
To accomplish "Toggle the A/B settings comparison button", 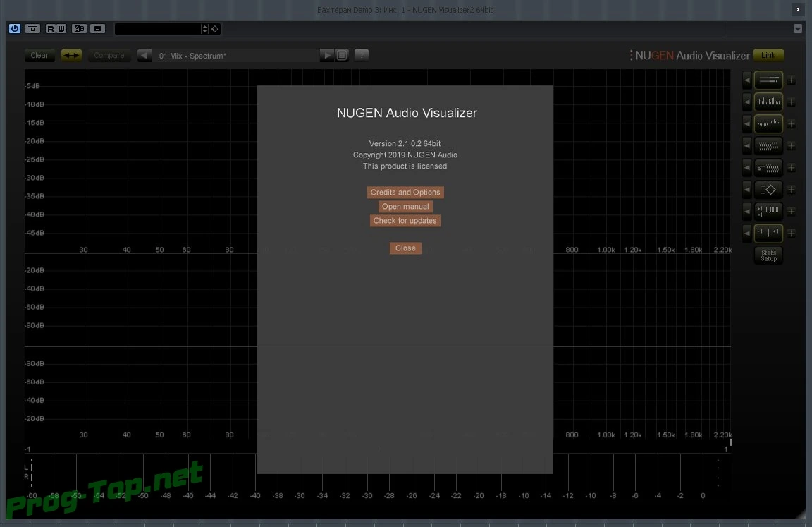I will tap(79, 28).
